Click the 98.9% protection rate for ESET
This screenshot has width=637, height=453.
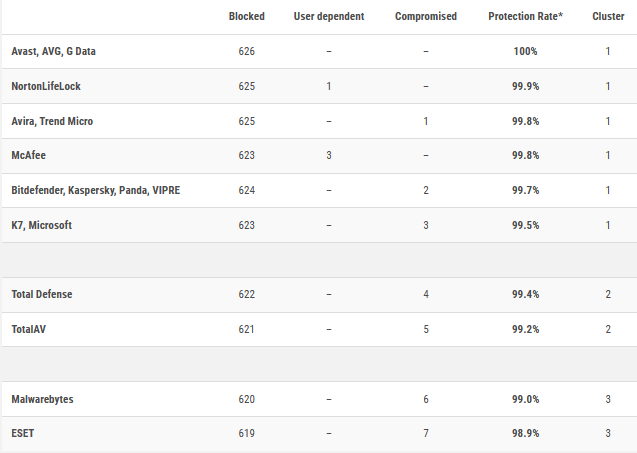[526, 434]
